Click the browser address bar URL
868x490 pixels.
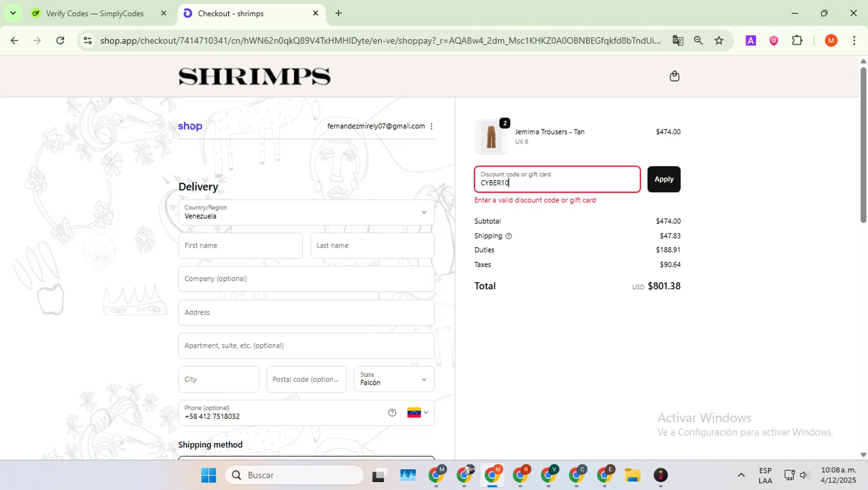380,40
